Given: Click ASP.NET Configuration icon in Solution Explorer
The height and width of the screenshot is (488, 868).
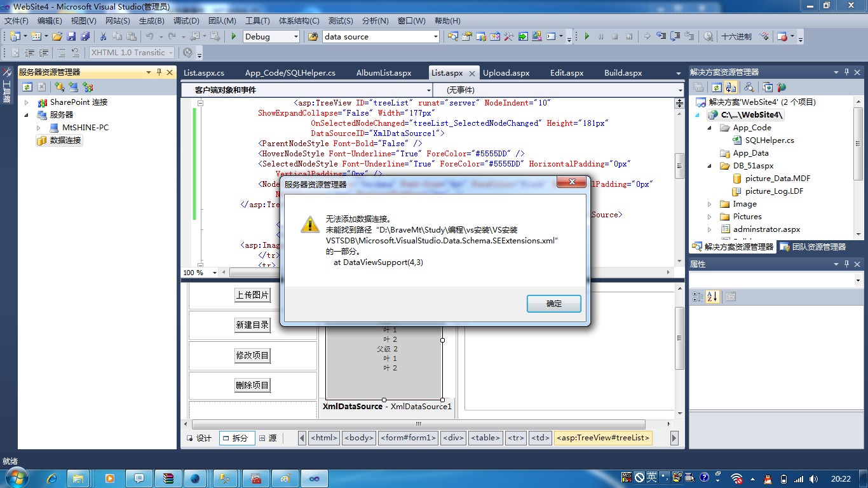Looking at the screenshot, I should pos(782,87).
